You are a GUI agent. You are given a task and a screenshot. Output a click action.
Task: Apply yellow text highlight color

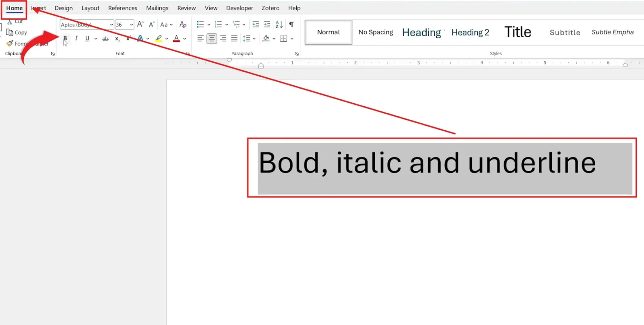(x=159, y=39)
